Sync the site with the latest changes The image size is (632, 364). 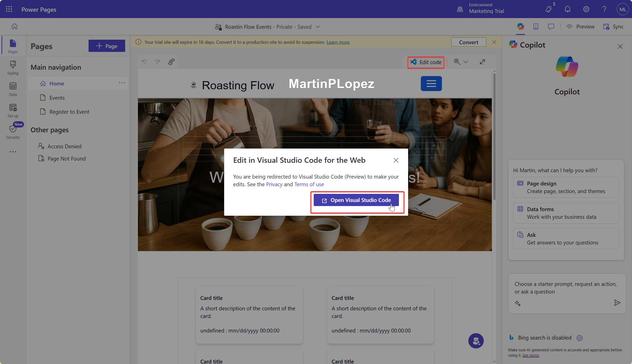pyautogui.click(x=613, y=26)
